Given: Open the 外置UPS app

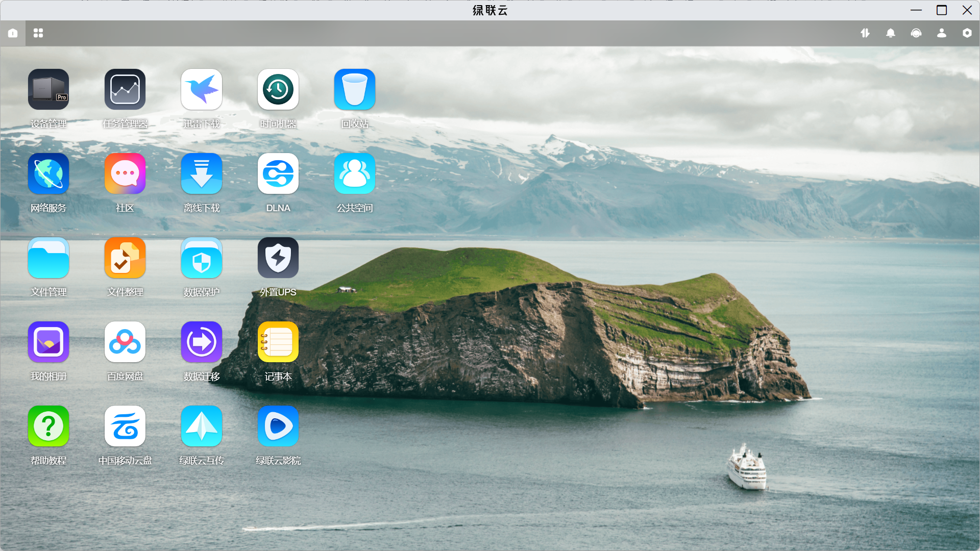Looking at the screenshot, I should [278, 258].
